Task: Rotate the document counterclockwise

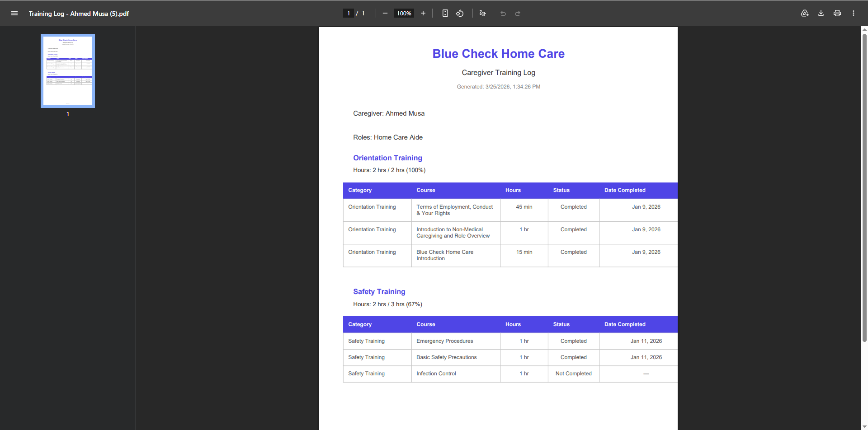Action: 460,14
